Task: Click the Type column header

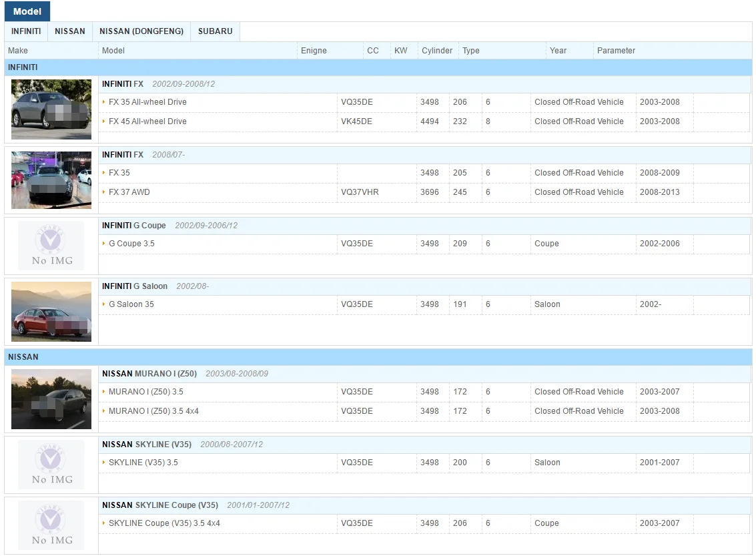Action: [x=471, y=51]
